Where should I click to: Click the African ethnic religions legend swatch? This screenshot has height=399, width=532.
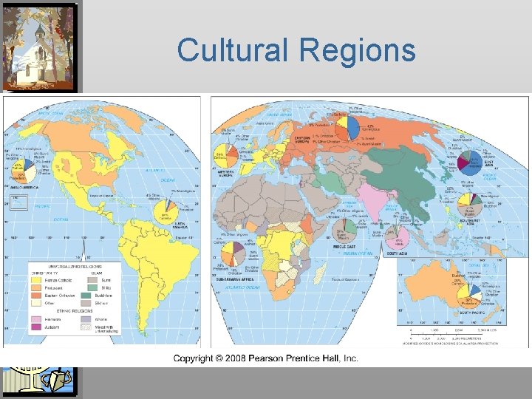86,319
